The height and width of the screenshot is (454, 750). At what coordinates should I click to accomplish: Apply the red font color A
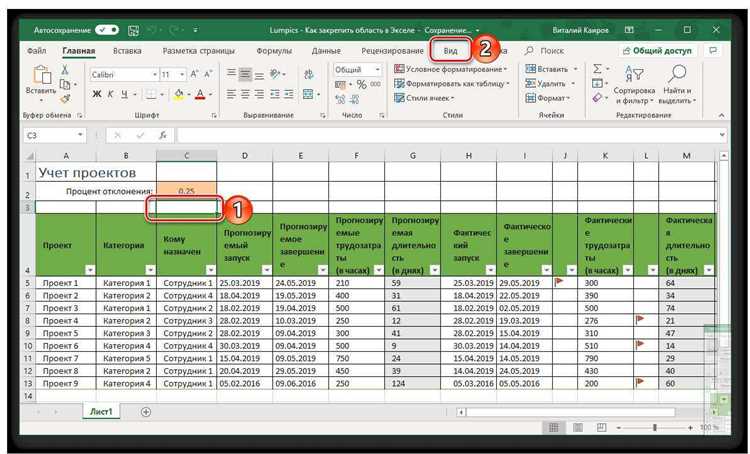click(x=200, y=94)
